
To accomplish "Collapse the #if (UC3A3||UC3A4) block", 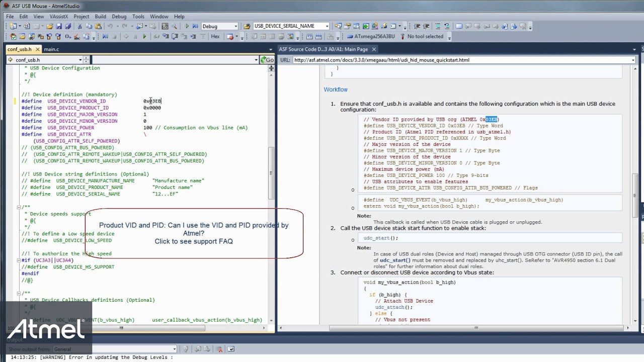I will coord(19,260).
